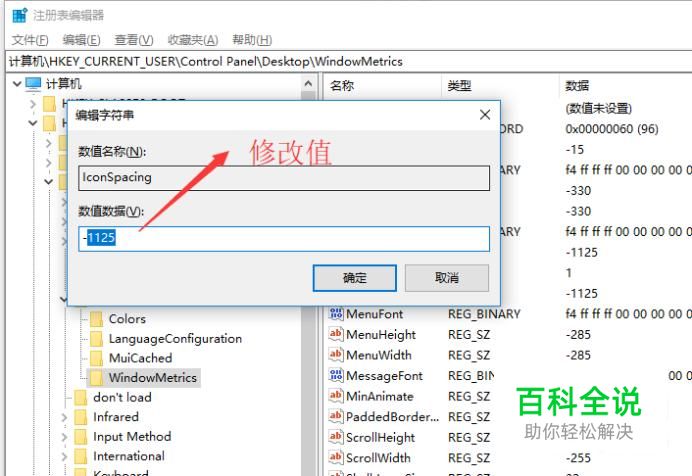Select the ScrollWidth value name

coord(378,458)
